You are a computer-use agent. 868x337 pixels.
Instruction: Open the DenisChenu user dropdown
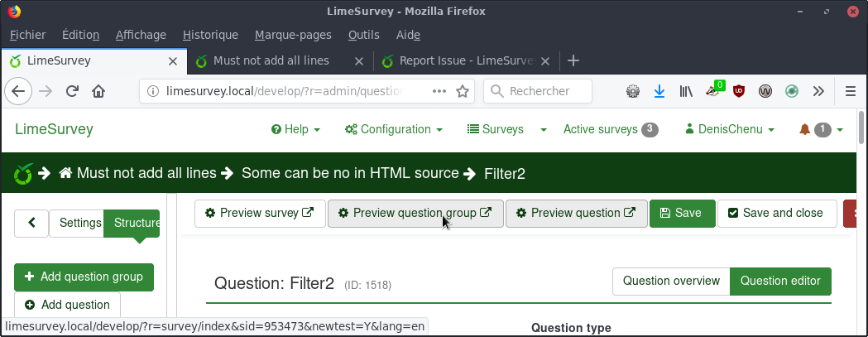tap(730, 129)
